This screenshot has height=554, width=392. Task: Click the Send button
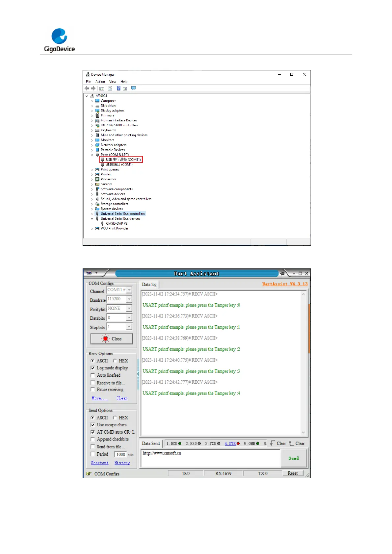[294, 458]
